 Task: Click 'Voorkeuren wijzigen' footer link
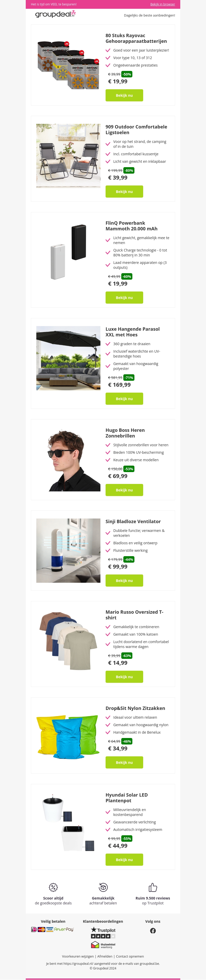pyautogui.click(x=78, y=956)
